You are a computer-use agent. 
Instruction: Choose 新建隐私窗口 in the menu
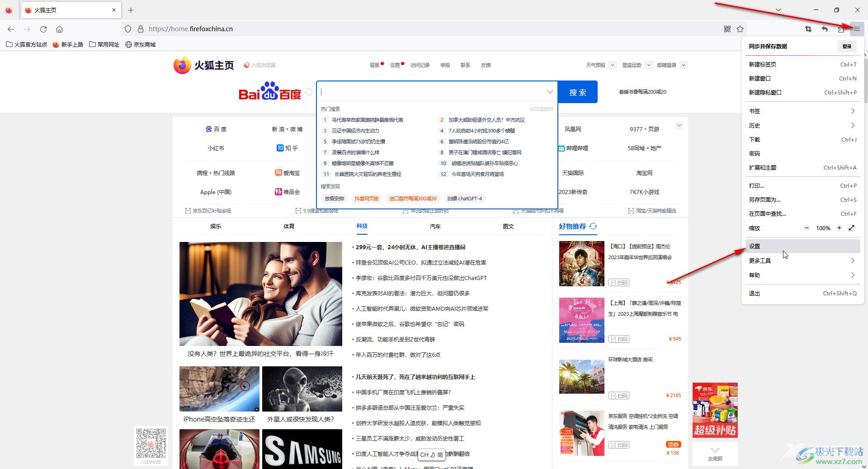point(802,92)
